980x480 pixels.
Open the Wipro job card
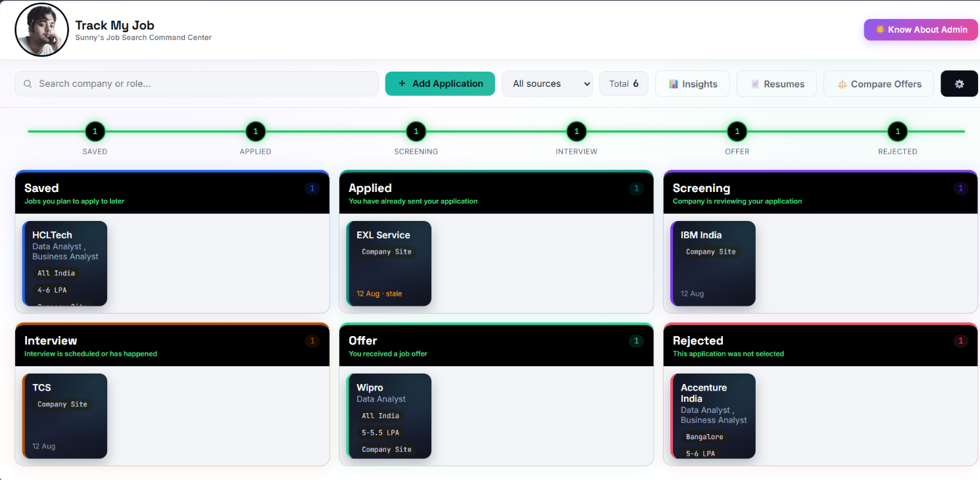389,416
